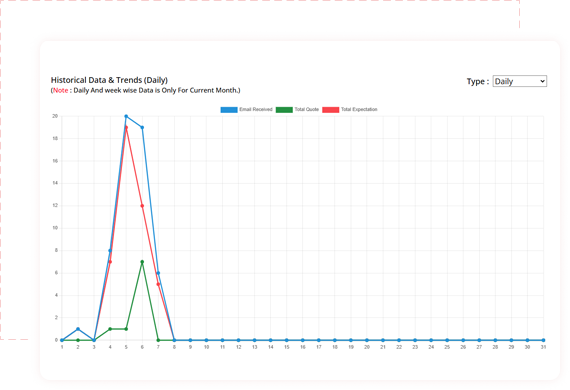Select the blue data point at day 2

click(x=78, y=329)
